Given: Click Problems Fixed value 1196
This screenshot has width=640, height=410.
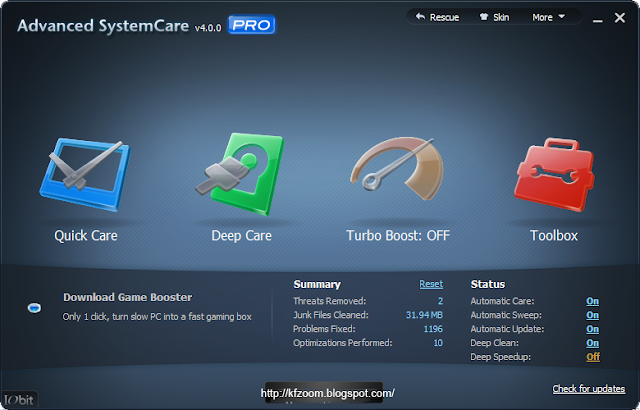Looking at the screenshot, I should [x=433, y=329].
